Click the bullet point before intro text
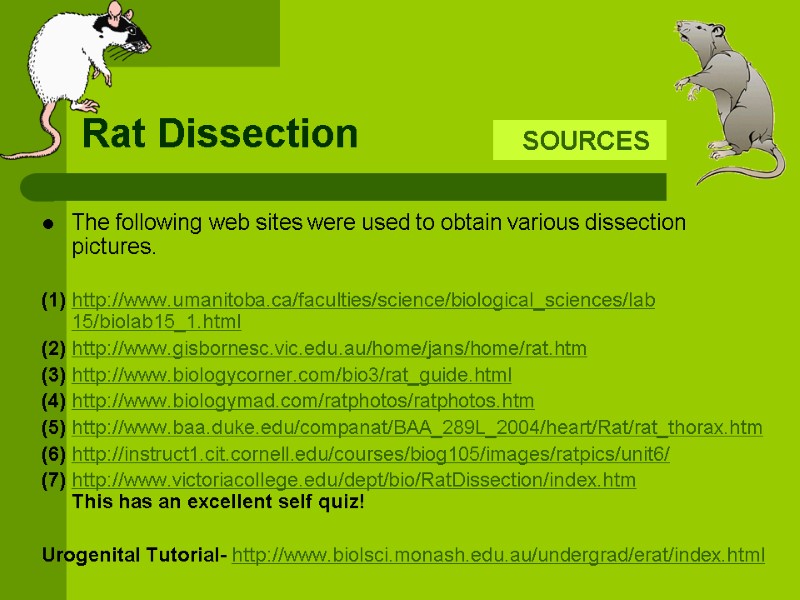 (x=47, y=223)
